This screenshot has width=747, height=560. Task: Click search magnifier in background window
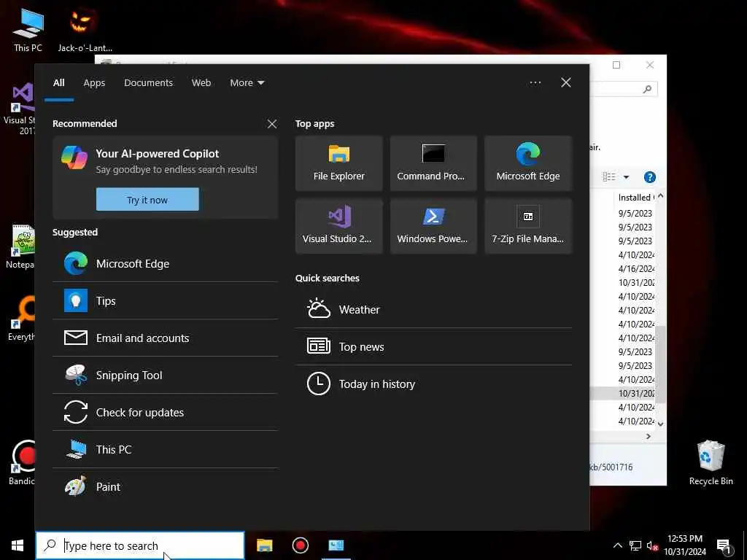(647, 89)
